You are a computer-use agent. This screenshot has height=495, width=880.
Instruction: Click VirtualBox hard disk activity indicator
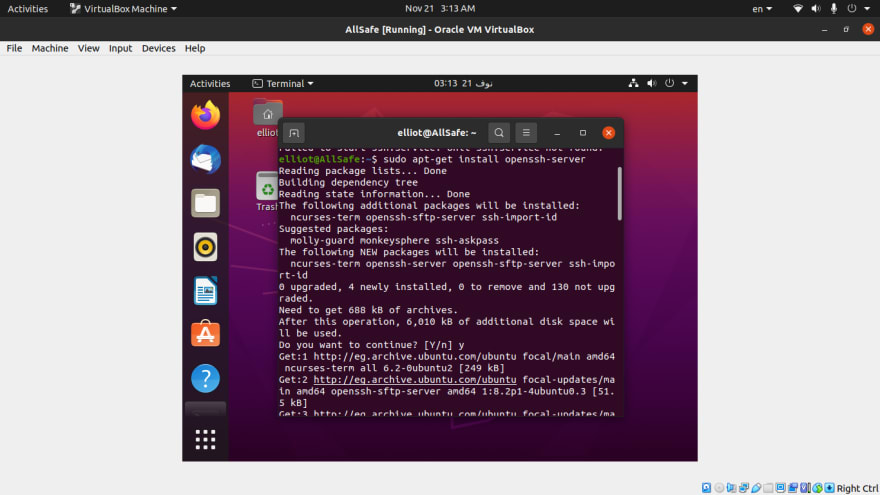[x=707, y=488]
